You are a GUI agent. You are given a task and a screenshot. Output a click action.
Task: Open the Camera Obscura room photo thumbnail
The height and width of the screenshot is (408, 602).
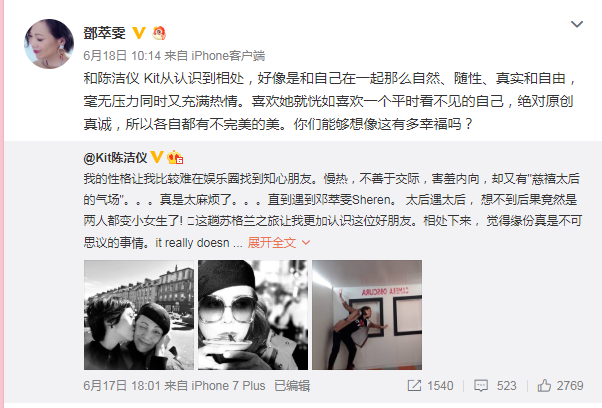367,315
